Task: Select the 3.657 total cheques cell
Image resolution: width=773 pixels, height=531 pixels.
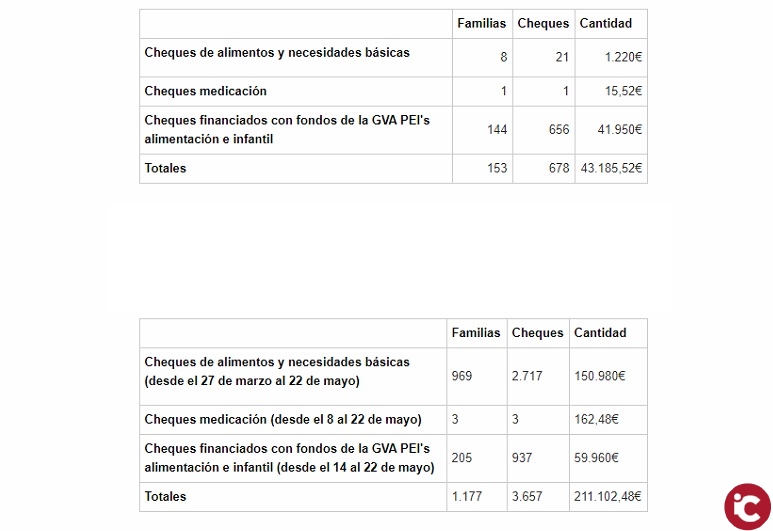Action: point(527,496)
